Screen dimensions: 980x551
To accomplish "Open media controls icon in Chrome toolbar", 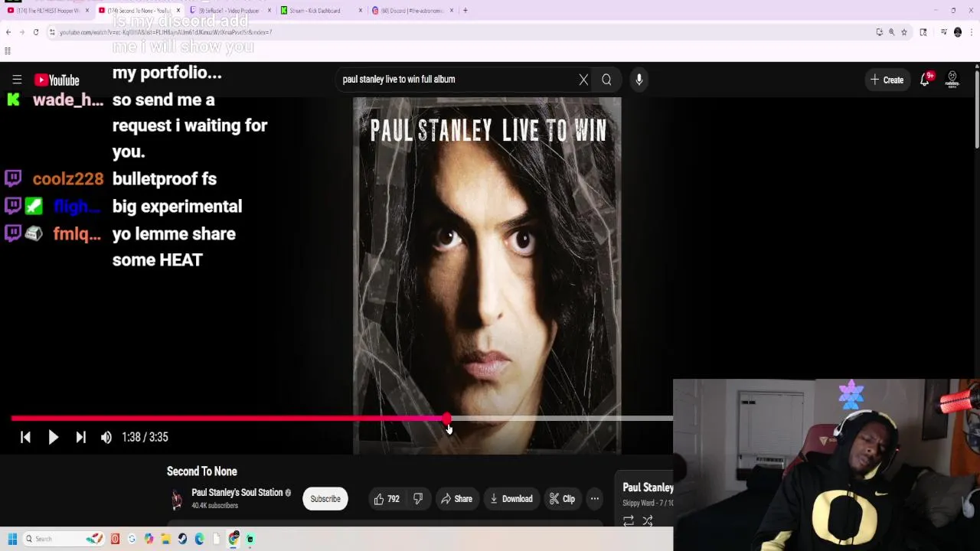I will [944, 32].
